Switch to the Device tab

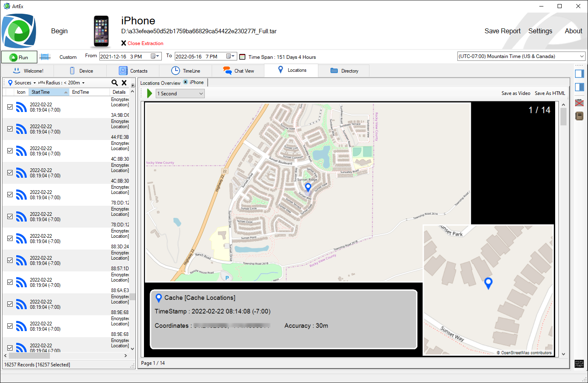tap(81, 71)
